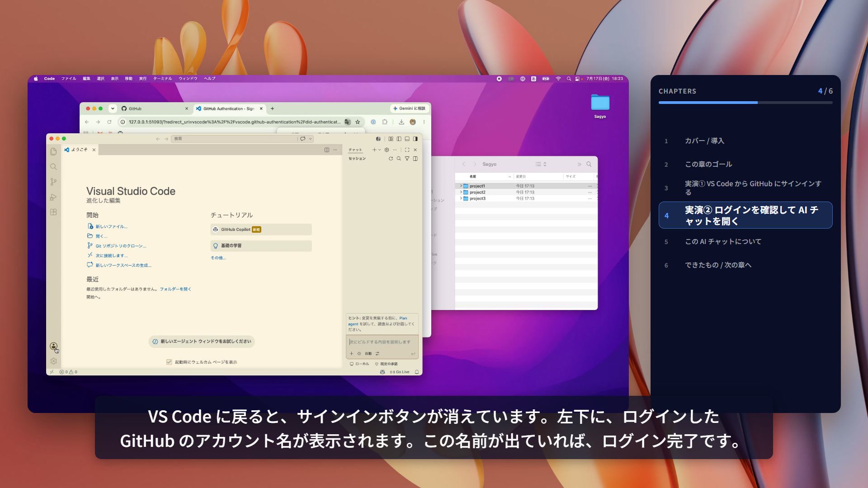Open the Manage gear in VS Code activity bar
Screen dimensions: 868x488
click(53, 361)
